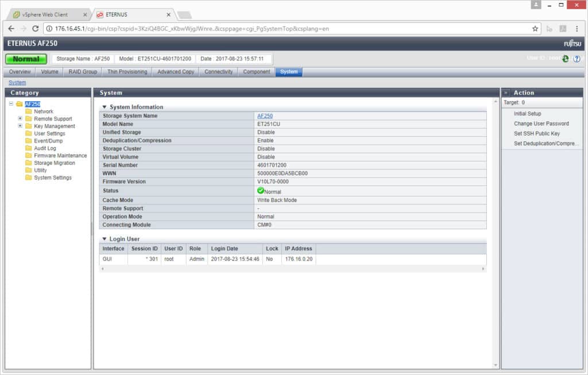Click Set Deduplication/Compression action
The width and height of the screenshot is (588, 375).
click(546, 143)
